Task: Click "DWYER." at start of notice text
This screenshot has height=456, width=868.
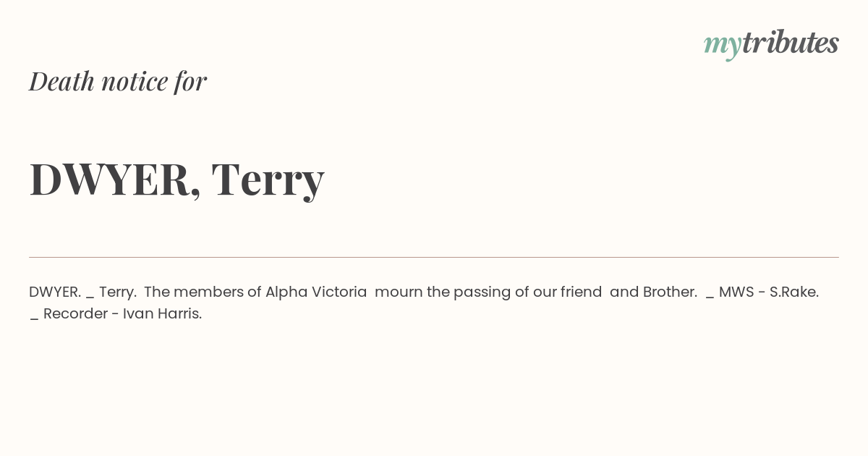Action: pos(55,292)
